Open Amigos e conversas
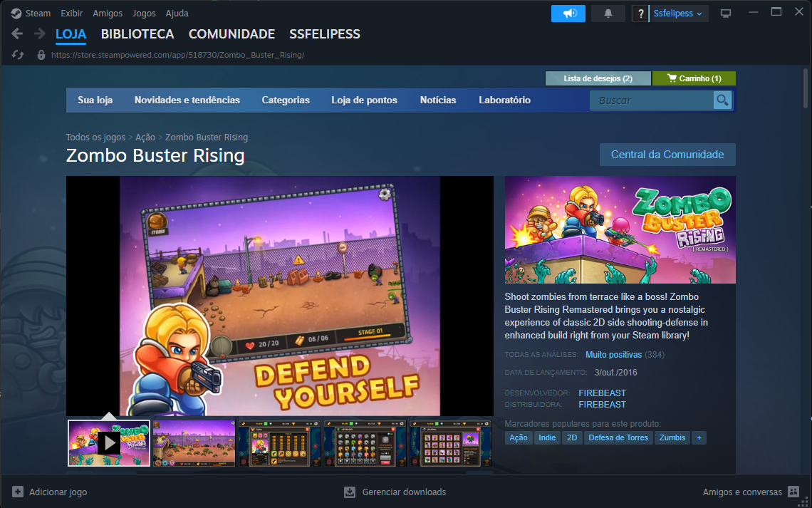Screen dimensions: 812x508 [x=742, y=492]
